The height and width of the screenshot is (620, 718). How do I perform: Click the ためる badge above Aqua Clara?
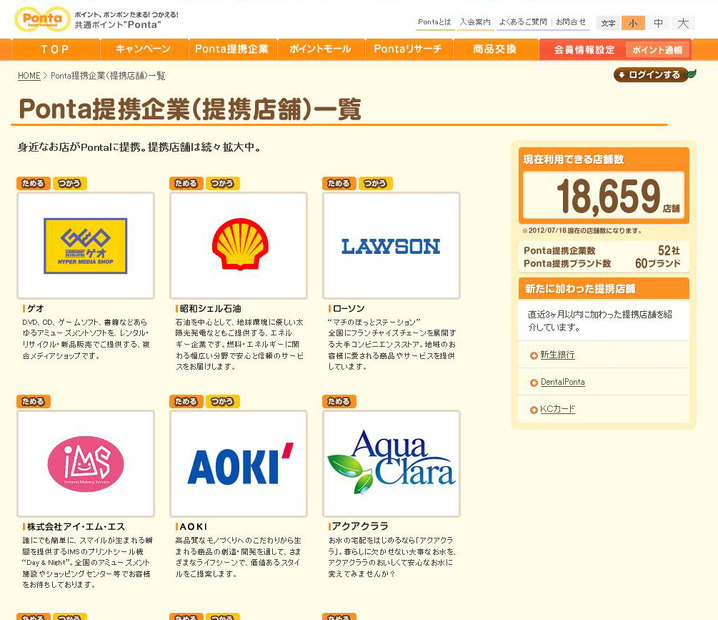[339, 401]
